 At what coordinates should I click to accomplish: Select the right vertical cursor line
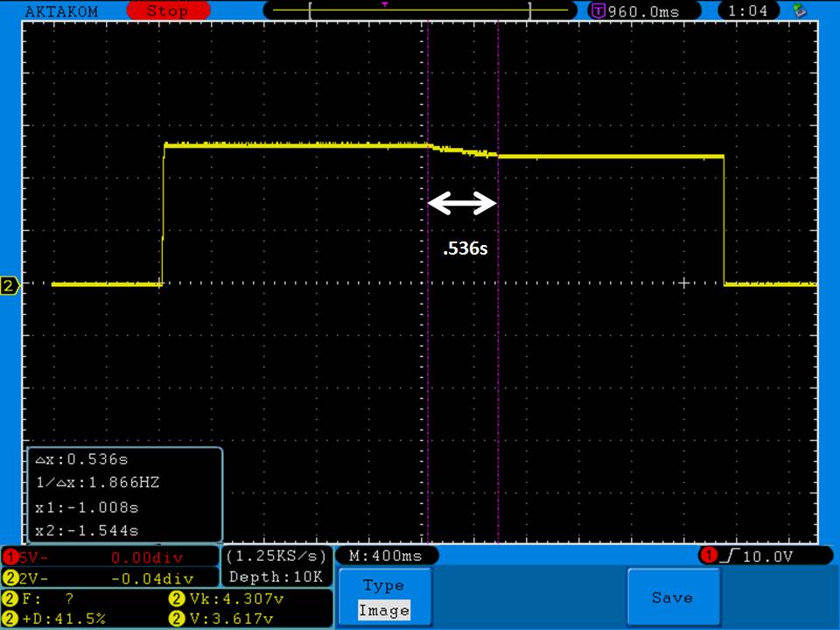498,350
